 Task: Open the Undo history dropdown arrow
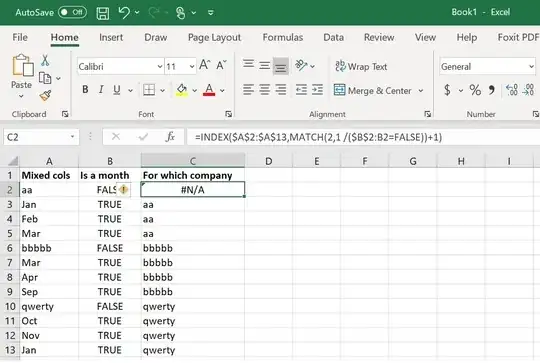137,13
